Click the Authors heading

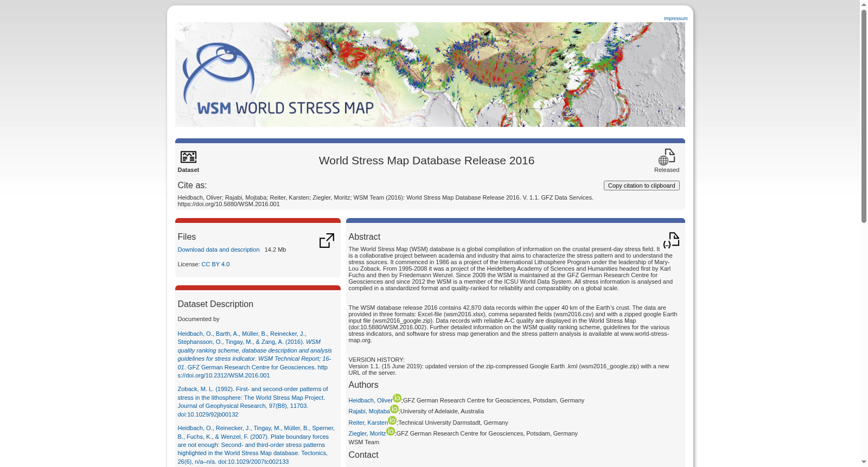pyautogui.click(x=363, y=385)
